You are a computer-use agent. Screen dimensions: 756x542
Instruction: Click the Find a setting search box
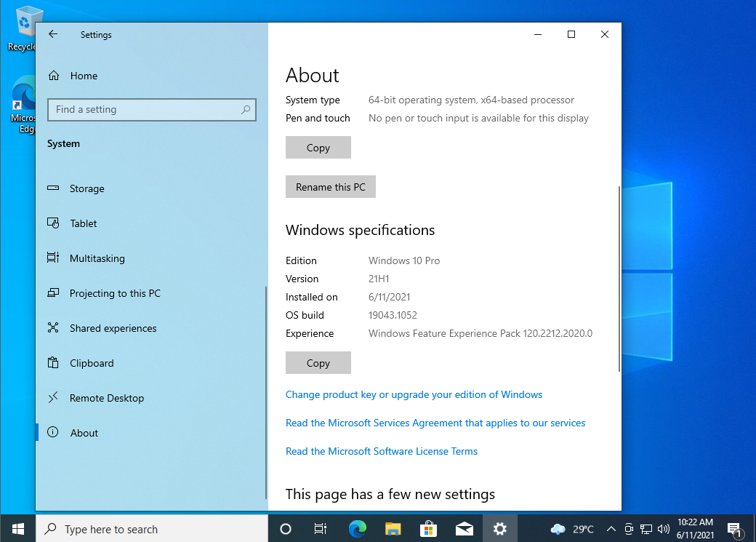point(152,110)
